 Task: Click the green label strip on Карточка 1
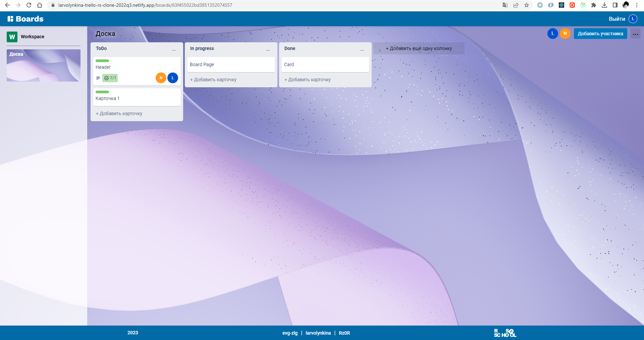point(102,92)
